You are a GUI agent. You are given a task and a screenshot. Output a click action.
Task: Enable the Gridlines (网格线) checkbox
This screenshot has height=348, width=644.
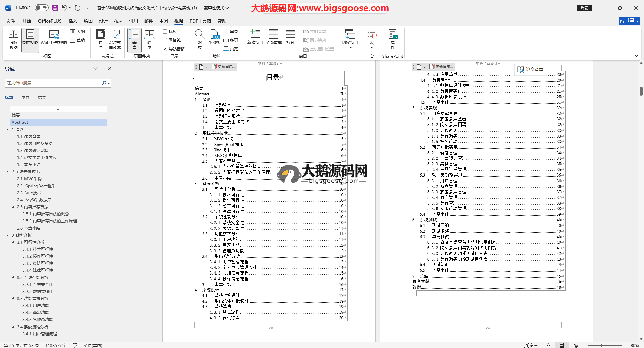click(165, 40)
